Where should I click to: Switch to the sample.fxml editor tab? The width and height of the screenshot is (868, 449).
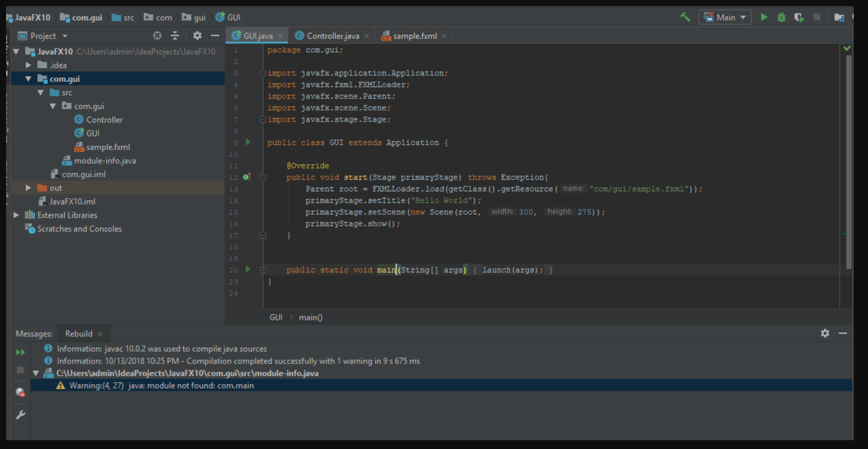(415, 36)
